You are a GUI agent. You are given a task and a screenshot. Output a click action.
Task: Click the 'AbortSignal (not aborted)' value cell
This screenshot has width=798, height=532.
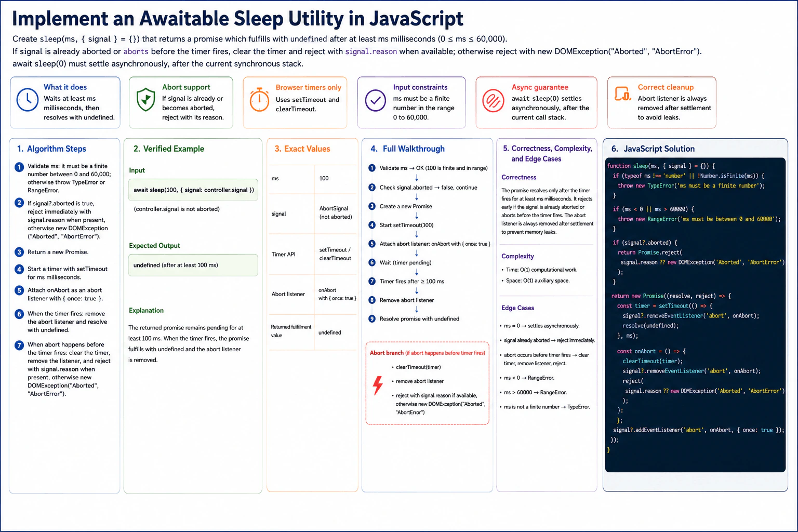pos(336,212)
